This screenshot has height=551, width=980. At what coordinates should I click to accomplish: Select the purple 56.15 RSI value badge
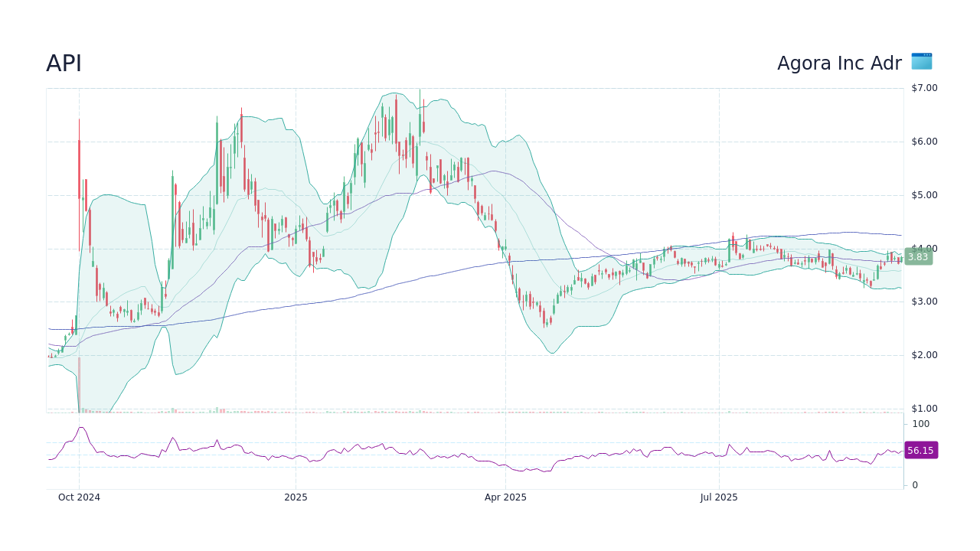920,450
